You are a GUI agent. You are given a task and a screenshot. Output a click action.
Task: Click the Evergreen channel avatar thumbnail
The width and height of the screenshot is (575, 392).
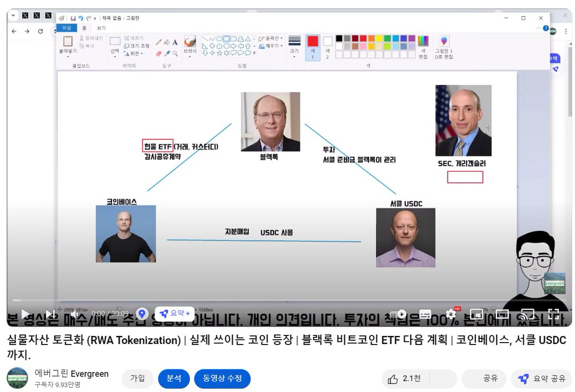17,378
